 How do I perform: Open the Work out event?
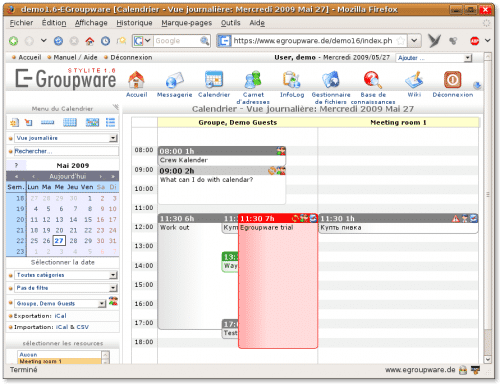(190, 272)
